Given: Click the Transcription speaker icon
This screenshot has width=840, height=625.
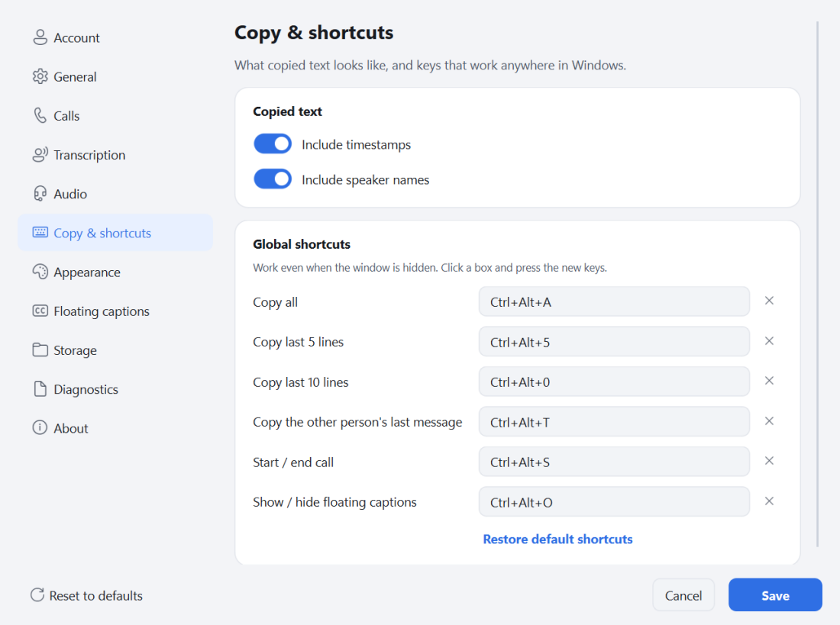Looking at the screenshot, I should point(40,155).
